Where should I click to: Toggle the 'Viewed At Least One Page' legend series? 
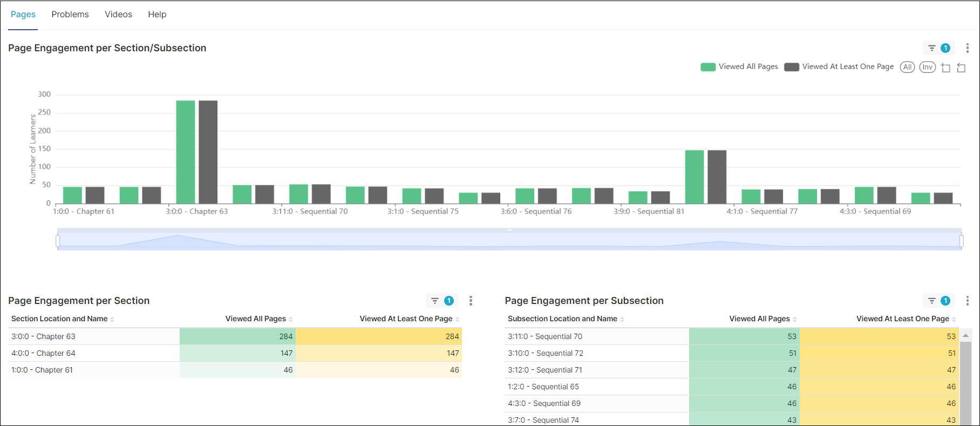839,67
